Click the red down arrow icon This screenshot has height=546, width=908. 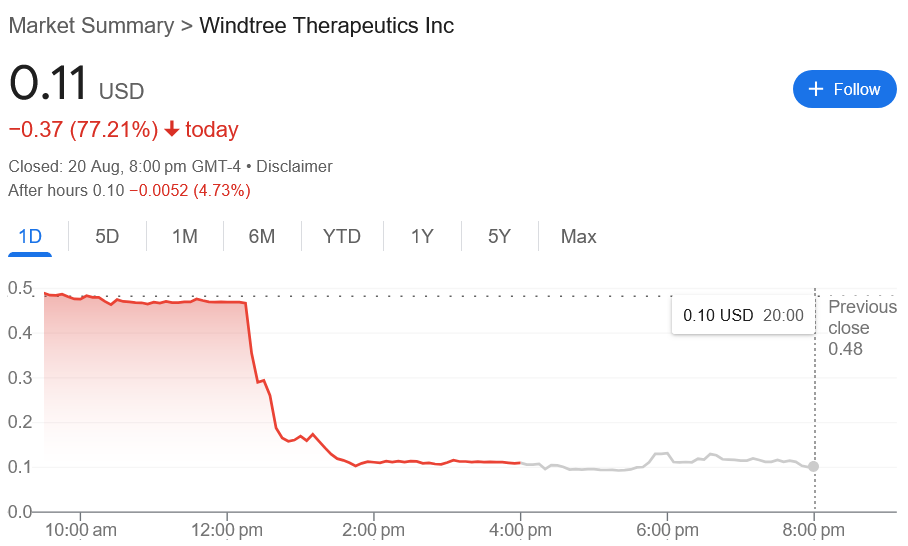[172, 129]
